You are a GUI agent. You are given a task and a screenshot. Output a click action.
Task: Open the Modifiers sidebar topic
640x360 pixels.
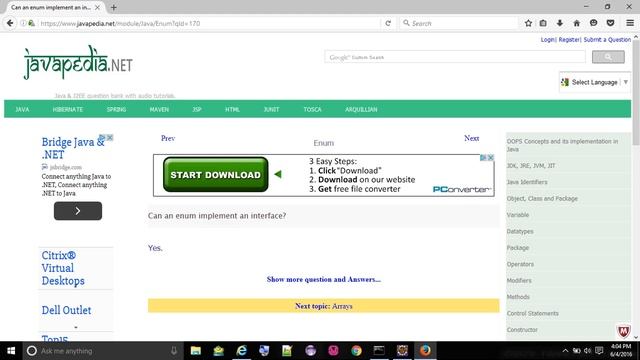pyautogui.click(x=519, y=280)
